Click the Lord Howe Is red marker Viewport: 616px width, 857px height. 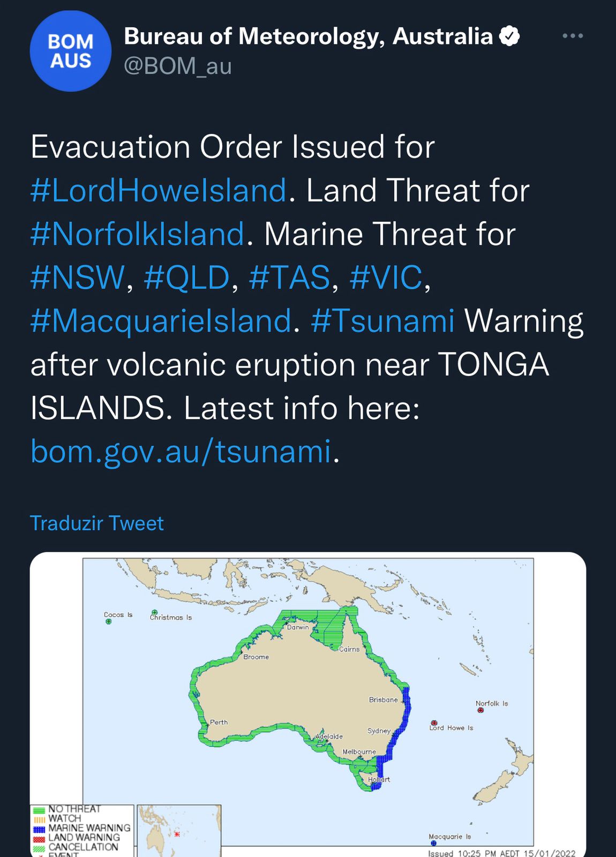[x=434, y=723]
